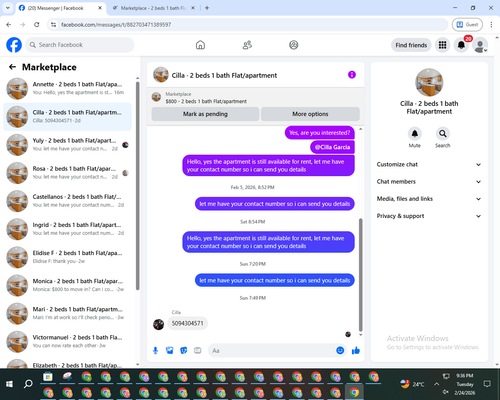
Task: Open the Windows notification center
Action: coord(487,384)
